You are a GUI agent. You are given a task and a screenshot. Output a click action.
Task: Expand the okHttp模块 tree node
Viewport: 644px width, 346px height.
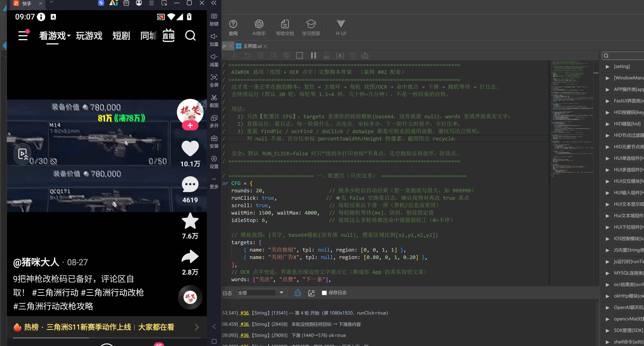click(608, 296)
